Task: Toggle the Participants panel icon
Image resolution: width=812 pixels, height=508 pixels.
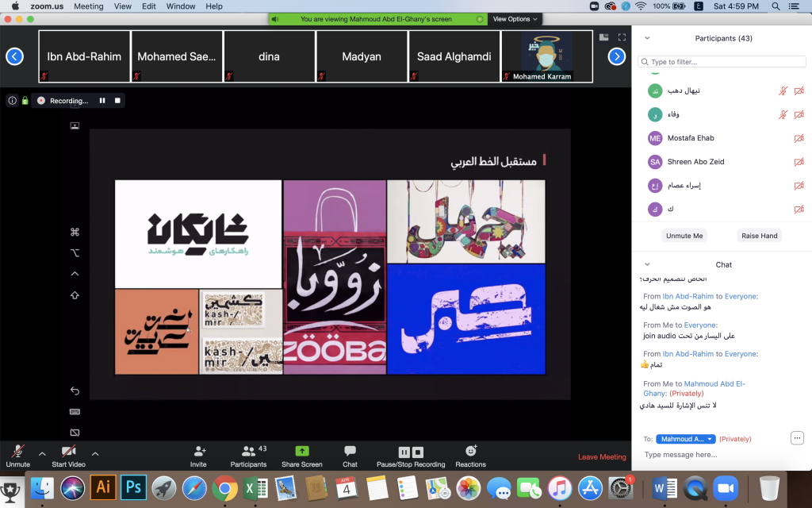Action: (248, 451)
